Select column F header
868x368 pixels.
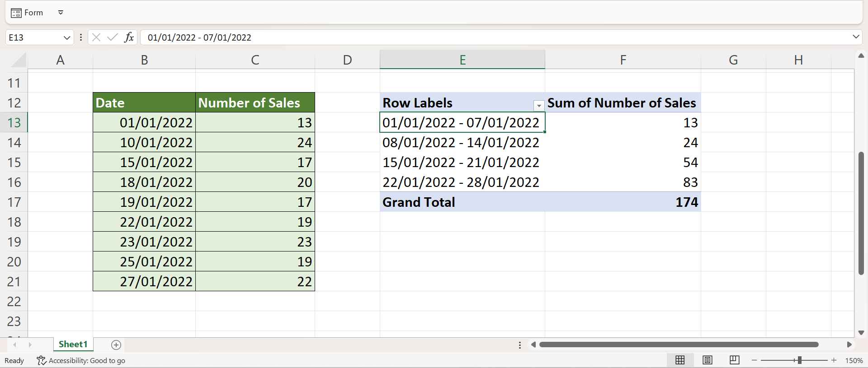coord(623,60)
